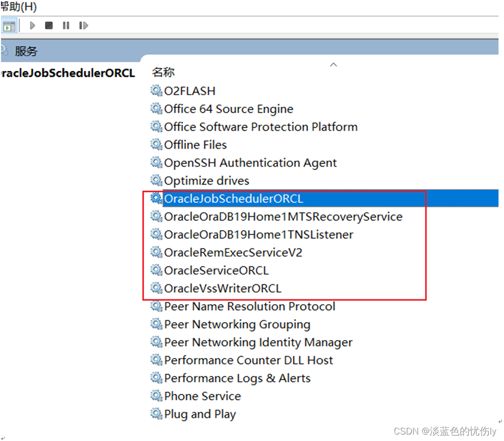Click gear icon beside Optimize drives
The image size is (504, 441).
pyautogui.click(x=157, y=181)
